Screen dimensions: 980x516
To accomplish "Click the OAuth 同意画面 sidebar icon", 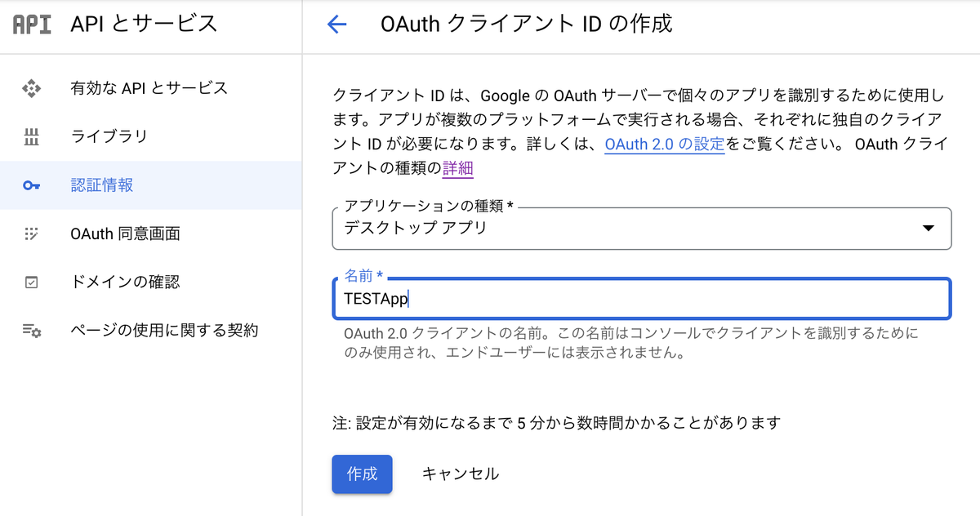I will point(31,234).
